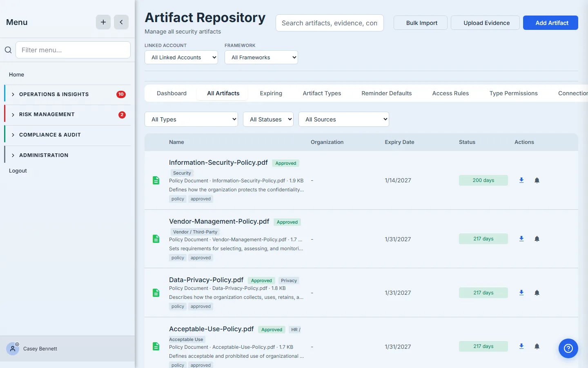Set reminder bell for Information-Security-Policy.pdf

(x=537, y=180)
